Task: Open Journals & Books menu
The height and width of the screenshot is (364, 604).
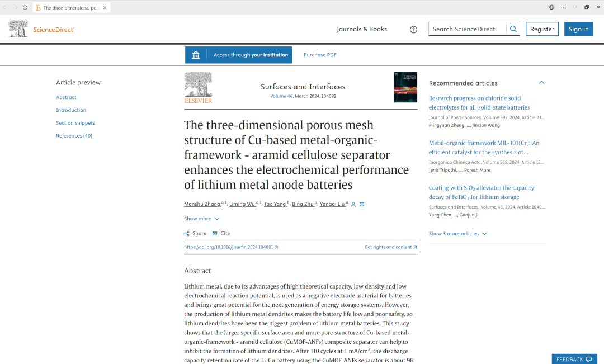Action: click(x=361, y=29)
